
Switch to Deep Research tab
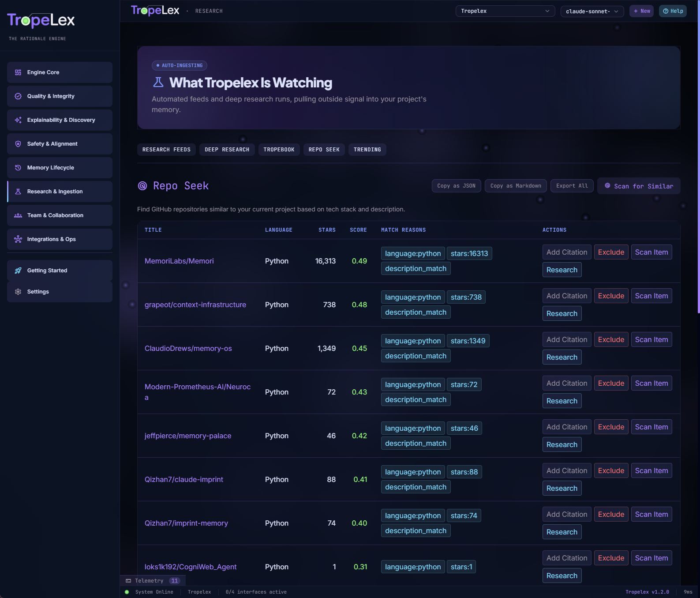[x=227, y=150]
